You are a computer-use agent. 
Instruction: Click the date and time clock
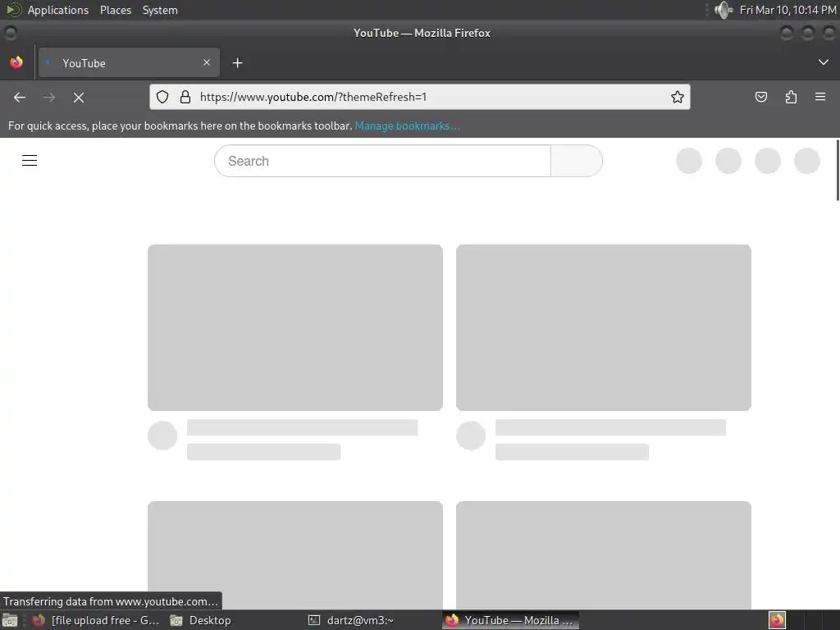click(x=787, y=10)
